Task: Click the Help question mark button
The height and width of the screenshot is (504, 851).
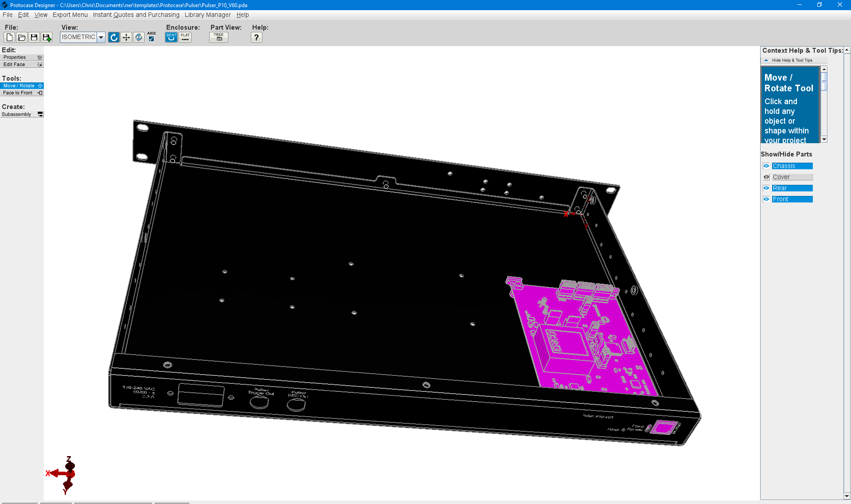Action: click(x=256, y=38)
